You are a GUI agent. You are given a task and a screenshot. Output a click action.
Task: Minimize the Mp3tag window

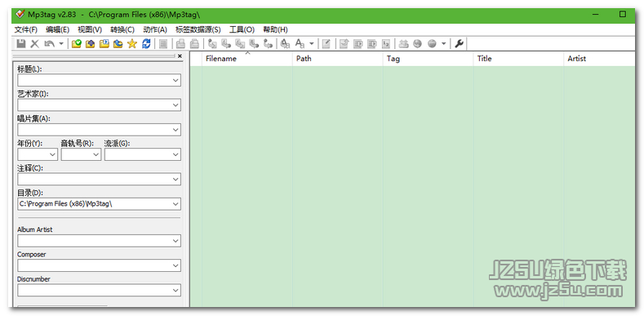[x=596, y=15]
